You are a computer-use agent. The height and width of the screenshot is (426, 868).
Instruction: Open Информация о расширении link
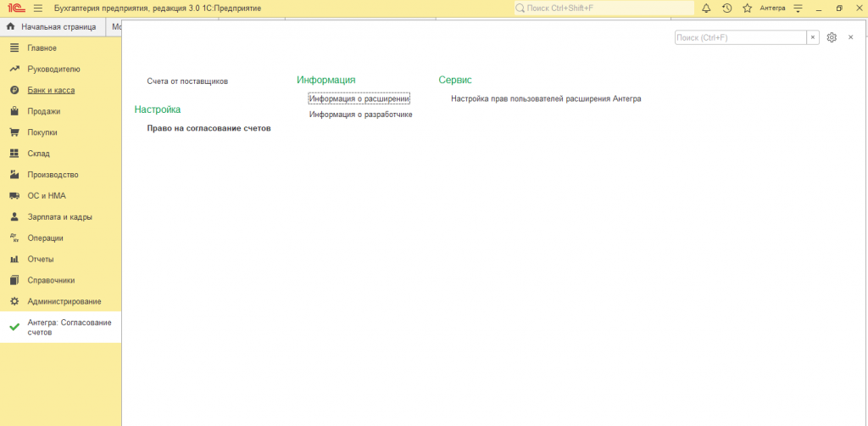click(359, 98)
